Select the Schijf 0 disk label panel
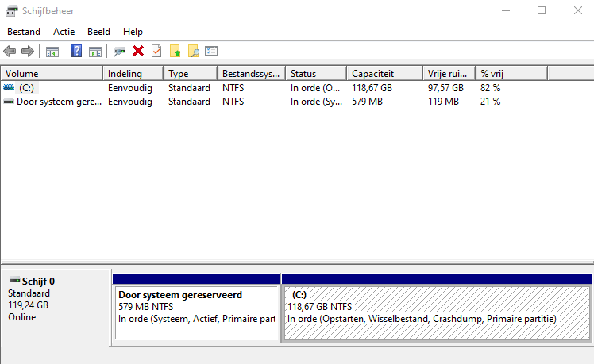The height and width of the screenshot is (364, 594). [x=56, y=307]
